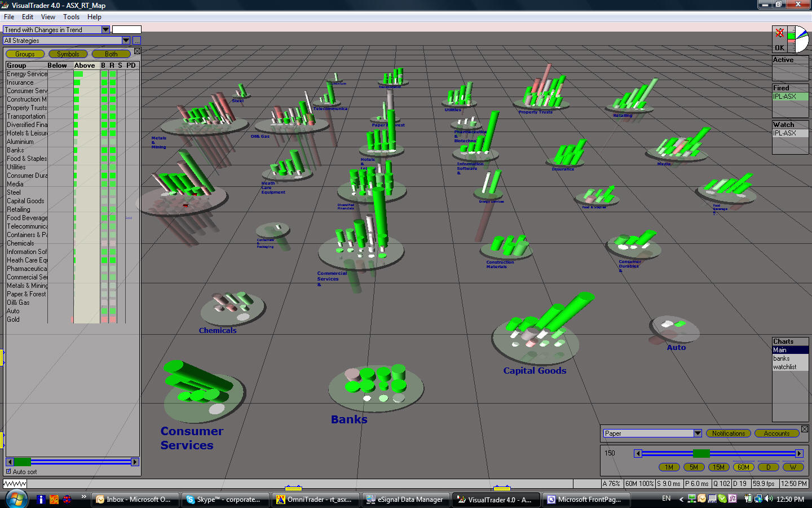The width and height of the screenshot is (812, 508).
Task: Toggle the 60M timeframe button
Action: coord(743,467)
